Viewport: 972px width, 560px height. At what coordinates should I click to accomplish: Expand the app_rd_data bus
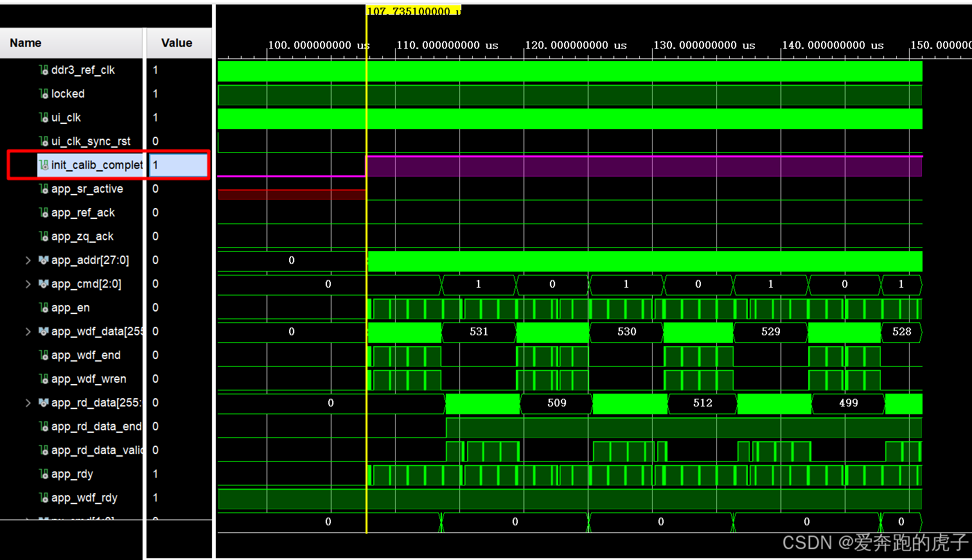pyautogui.click(x=28, y=403)
